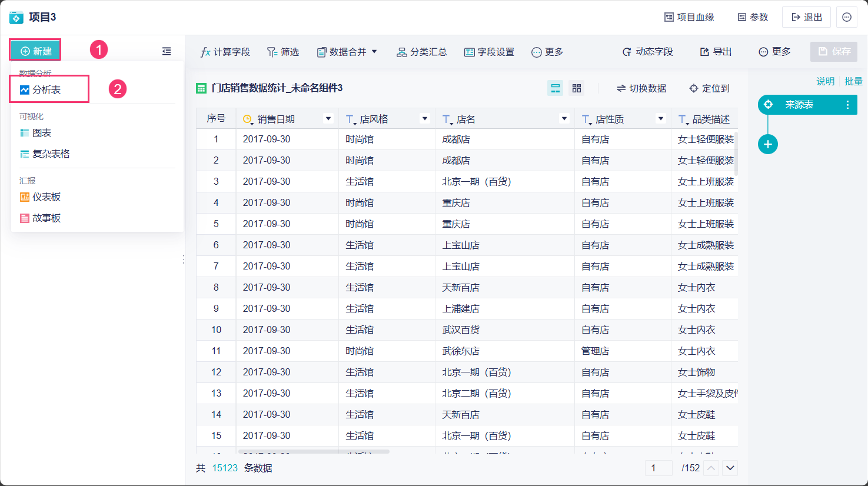Collapse the sidebar list icon
868x486 pixels.
[167, 52]
